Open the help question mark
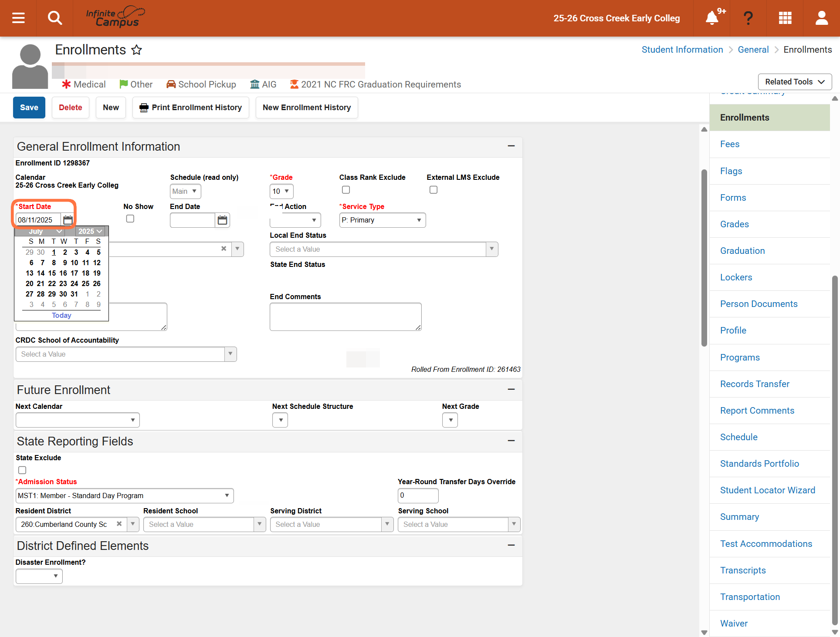The image size is (840, 637). click(x=748, y=18)
